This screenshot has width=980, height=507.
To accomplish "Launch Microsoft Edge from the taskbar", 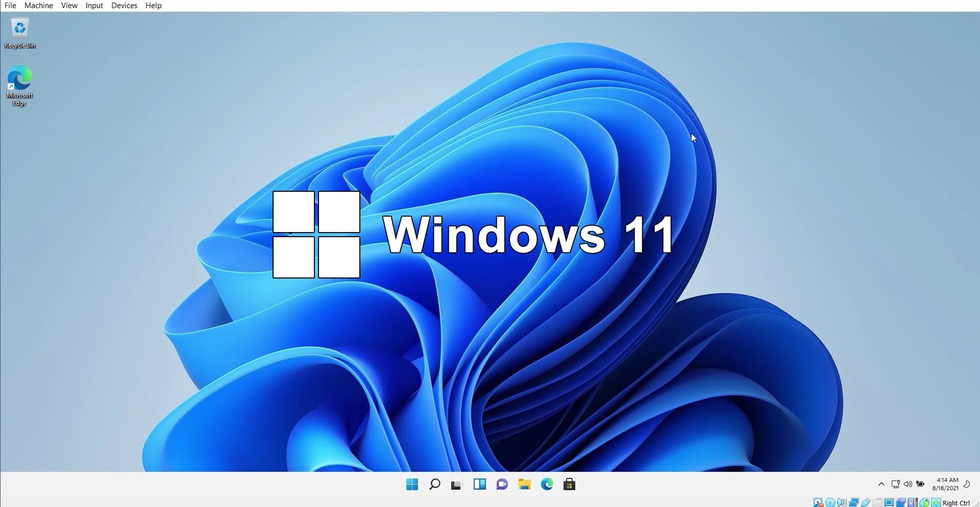I will tap(547, 485).
